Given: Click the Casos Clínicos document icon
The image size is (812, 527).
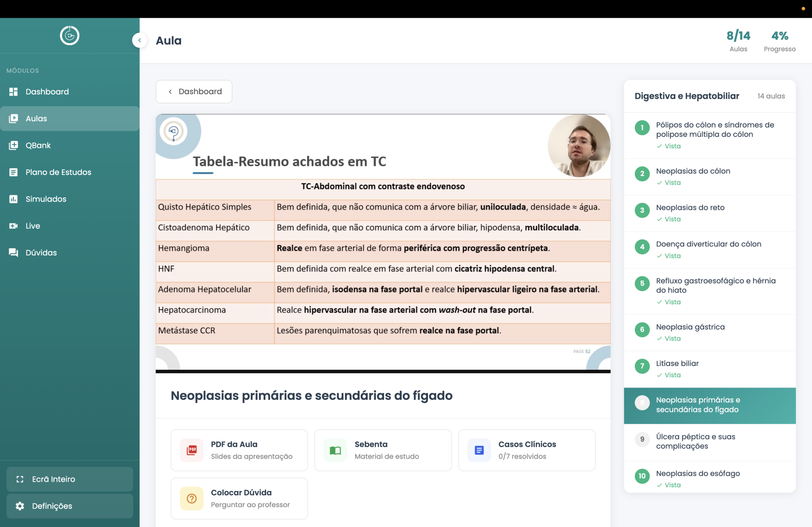Looking at the screenshot, I should click(479, 450).
